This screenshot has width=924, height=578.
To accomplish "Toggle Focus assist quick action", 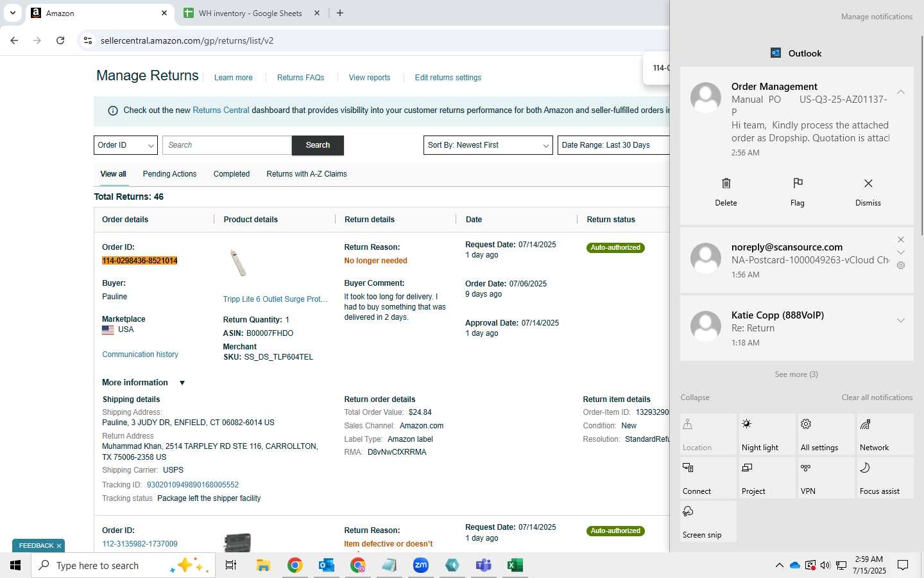I will point(886,478).
